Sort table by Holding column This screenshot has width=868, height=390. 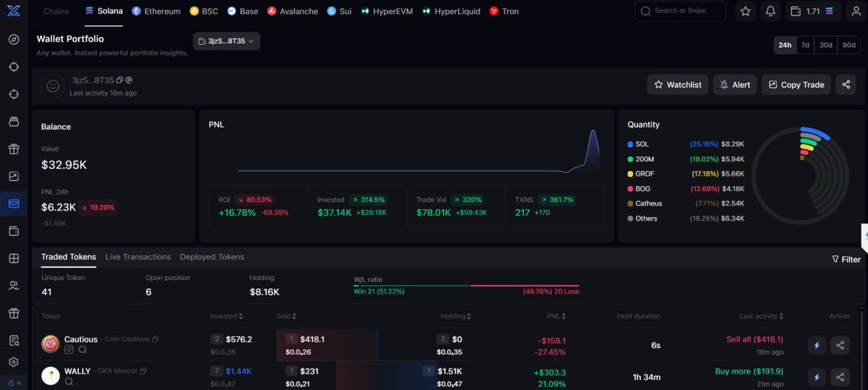coord(456,316)
